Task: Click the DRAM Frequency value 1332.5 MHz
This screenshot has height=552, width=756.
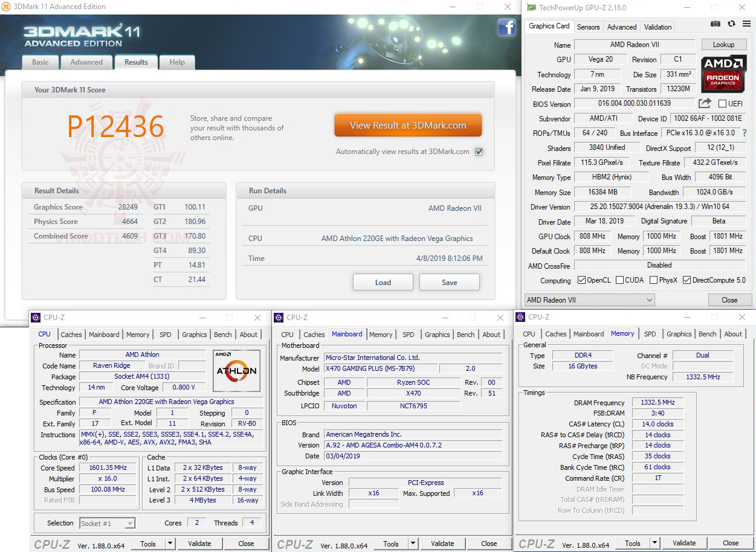Action: tap(657, 402)
